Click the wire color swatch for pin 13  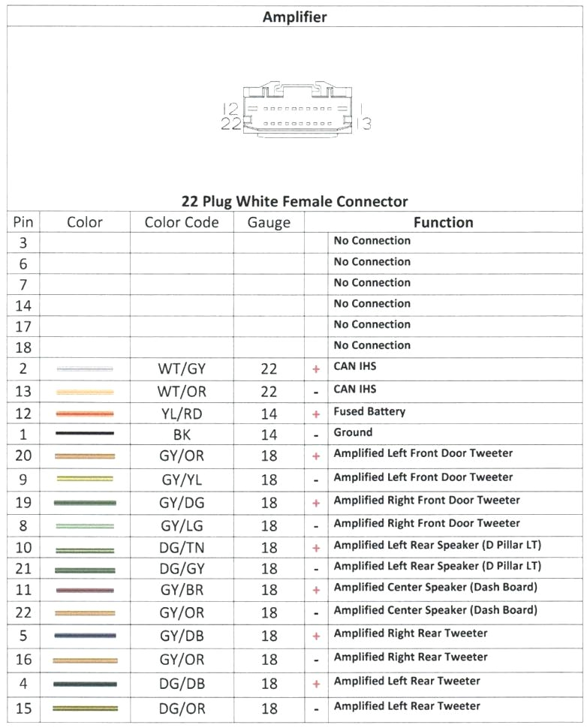point(84,392)
